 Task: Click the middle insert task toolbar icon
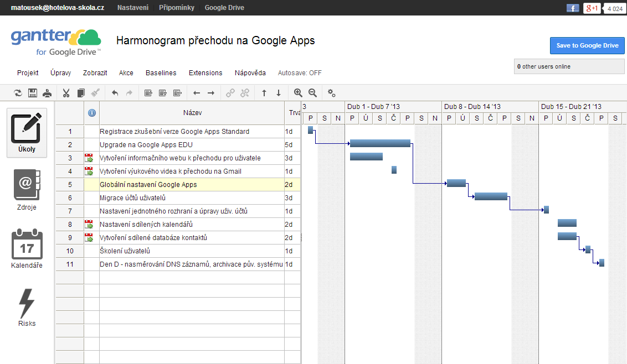[163, 93]
